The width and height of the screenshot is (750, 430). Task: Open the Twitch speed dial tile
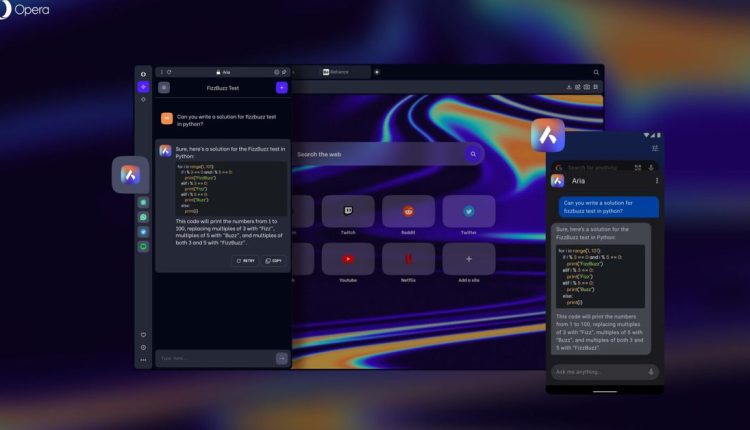pos(348,211)
